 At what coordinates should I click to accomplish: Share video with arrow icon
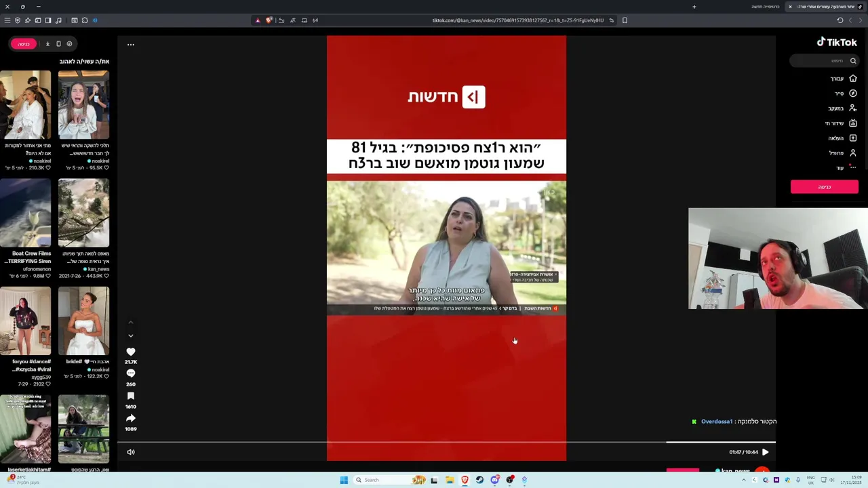click(x=131, y=418)
